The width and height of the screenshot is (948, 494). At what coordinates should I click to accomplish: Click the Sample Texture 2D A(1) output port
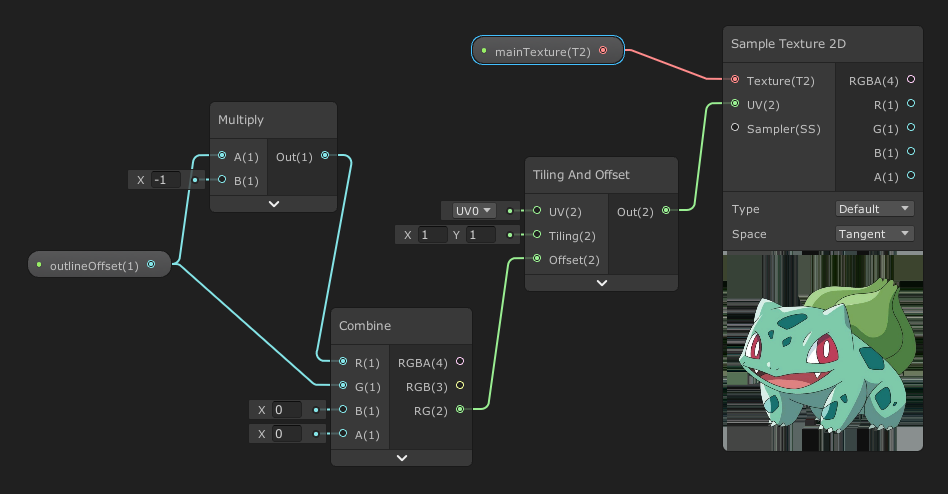click(911, 176)
